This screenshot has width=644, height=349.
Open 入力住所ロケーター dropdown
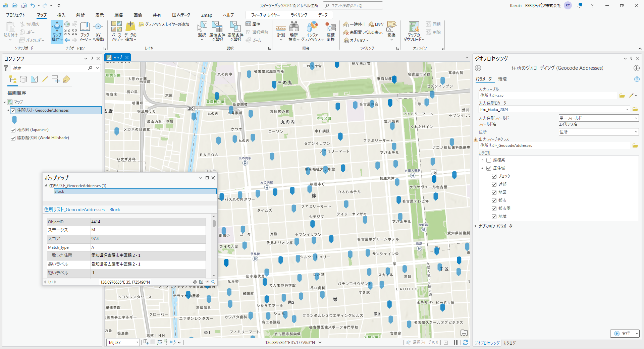(x=627, y=110)
